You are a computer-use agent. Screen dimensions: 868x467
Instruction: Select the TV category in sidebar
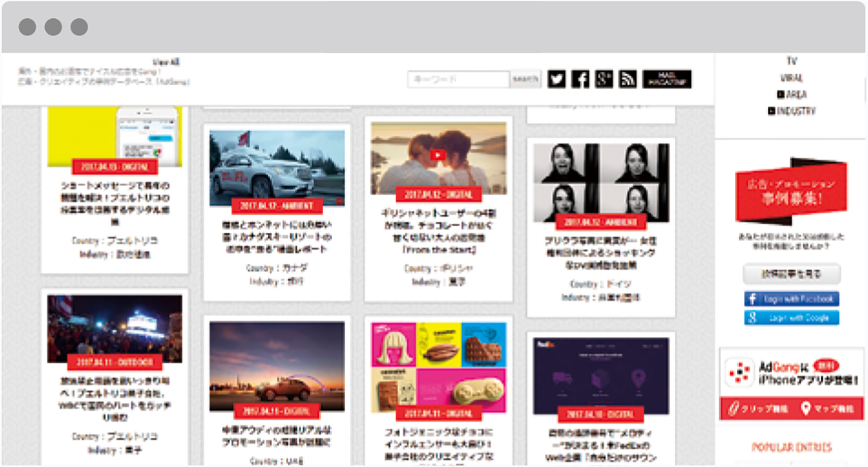click(x=792, y=61)
